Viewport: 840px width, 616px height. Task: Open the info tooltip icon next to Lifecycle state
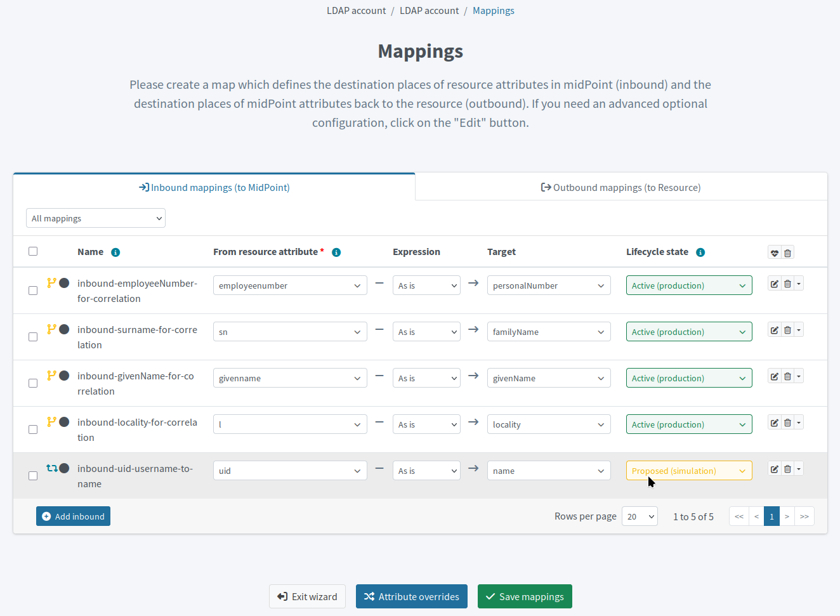tap(700, 252)
